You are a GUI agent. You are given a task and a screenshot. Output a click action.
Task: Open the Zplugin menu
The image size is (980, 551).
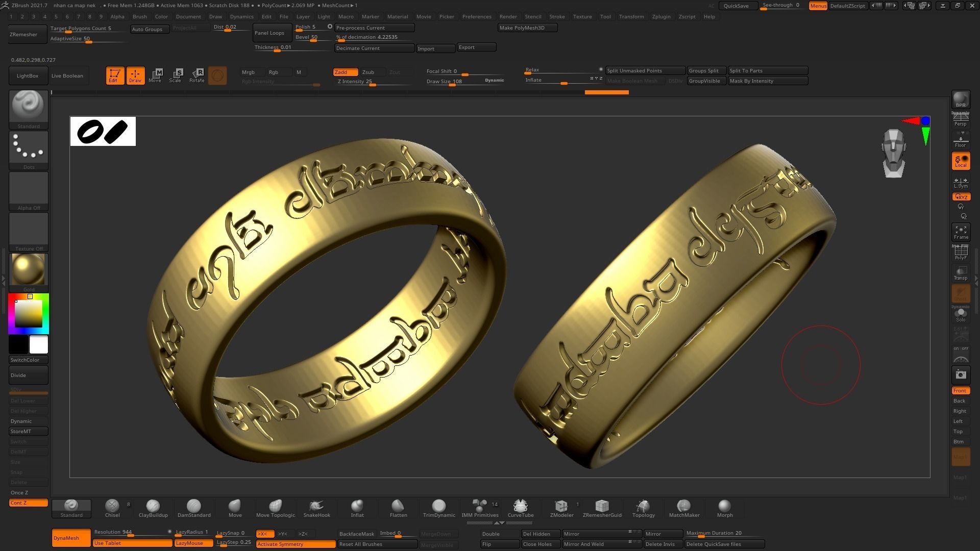661,17
